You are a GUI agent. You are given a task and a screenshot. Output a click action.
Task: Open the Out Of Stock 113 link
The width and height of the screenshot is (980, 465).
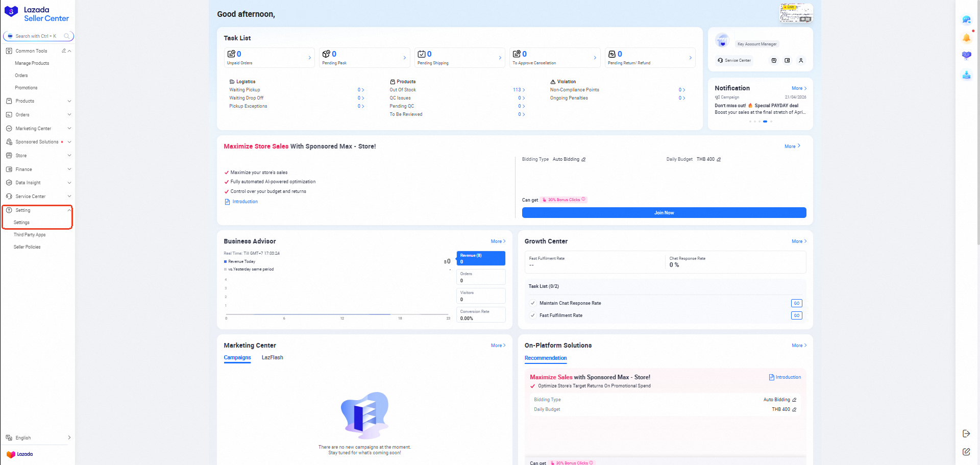tap(518, 90)
